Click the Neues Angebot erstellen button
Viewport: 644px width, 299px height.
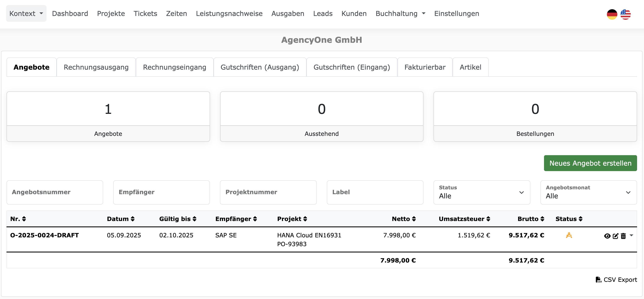click(590, 163)
